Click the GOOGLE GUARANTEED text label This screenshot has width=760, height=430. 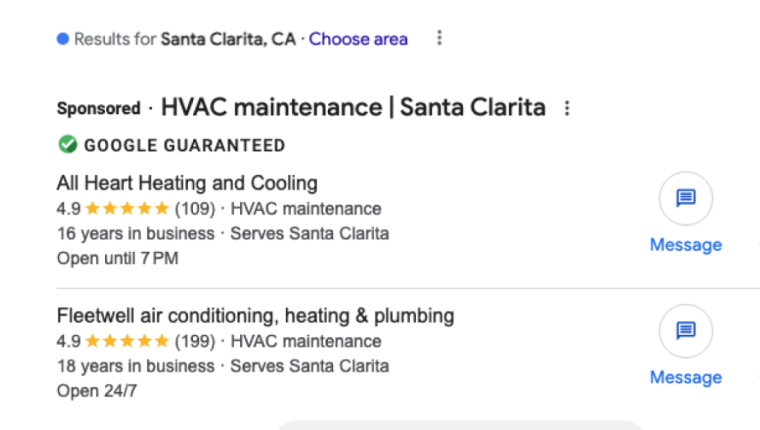(x=184, y=146)
